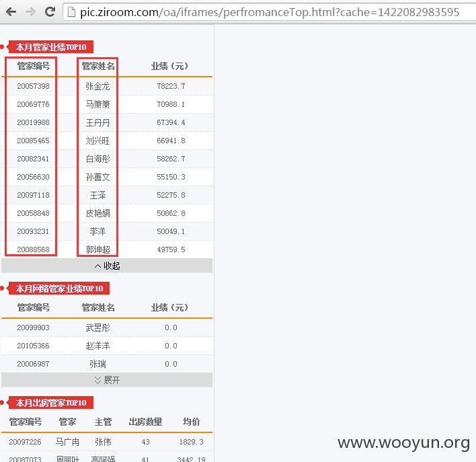476x462 pixels.
Task: Click the name 刘兴旺
Action: 97,141
